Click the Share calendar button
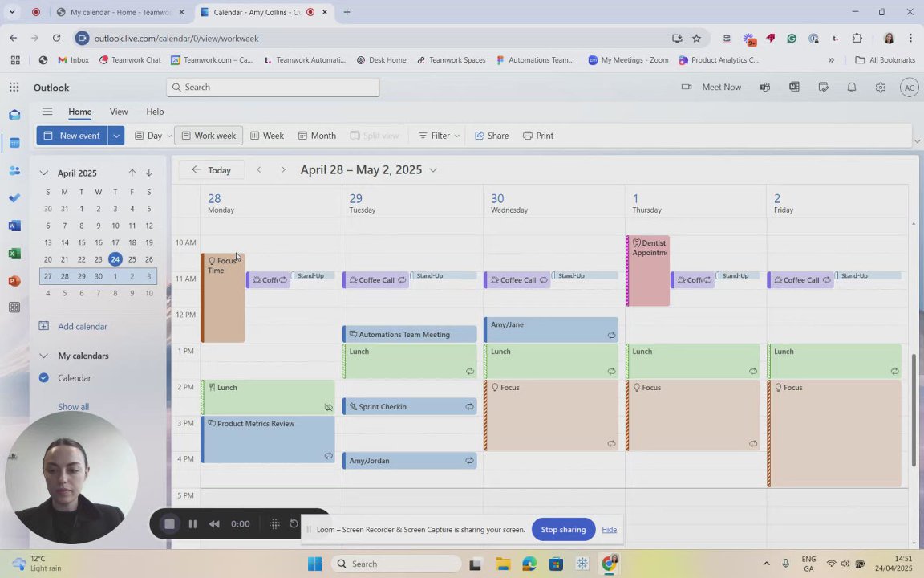Viewport: 924px width, 578px height. point(492,136)
